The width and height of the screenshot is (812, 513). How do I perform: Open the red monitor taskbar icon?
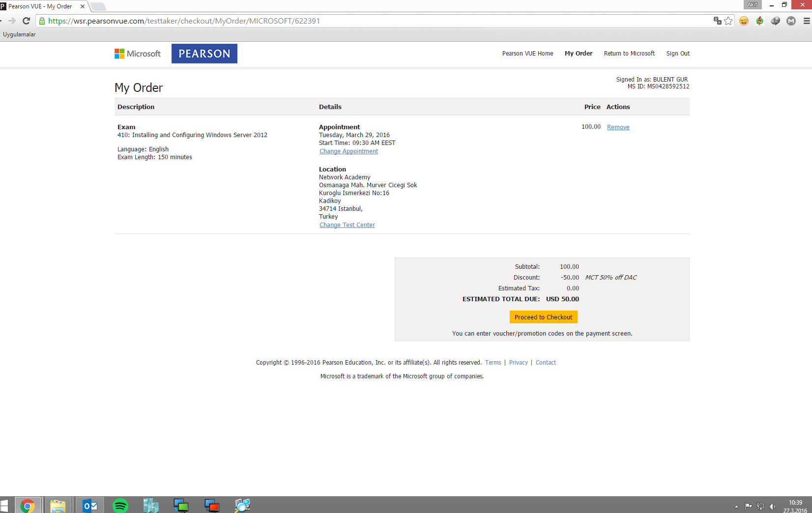coord(212,506)
